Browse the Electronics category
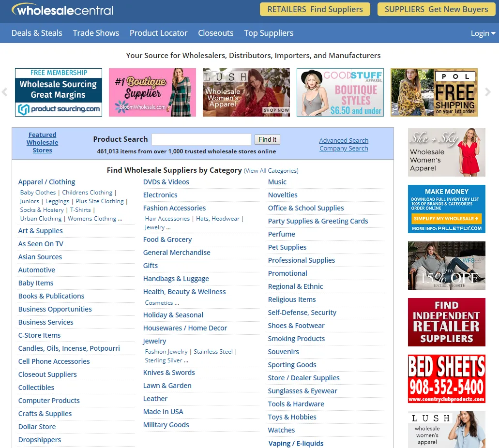This screenshot has height=448, width=499. [x=160, y=195]
